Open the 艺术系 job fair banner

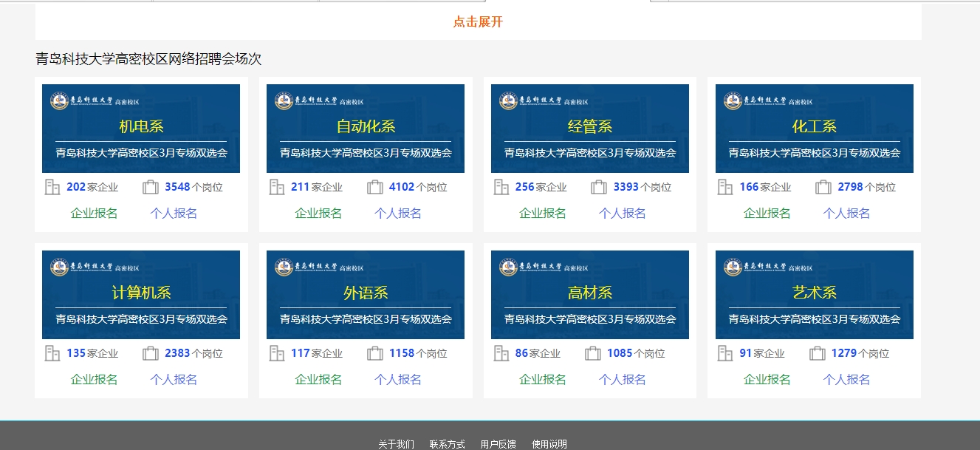814,295
